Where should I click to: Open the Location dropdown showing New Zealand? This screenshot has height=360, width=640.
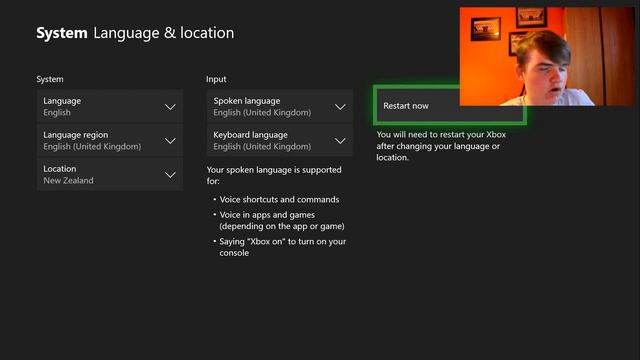(110, 174)
